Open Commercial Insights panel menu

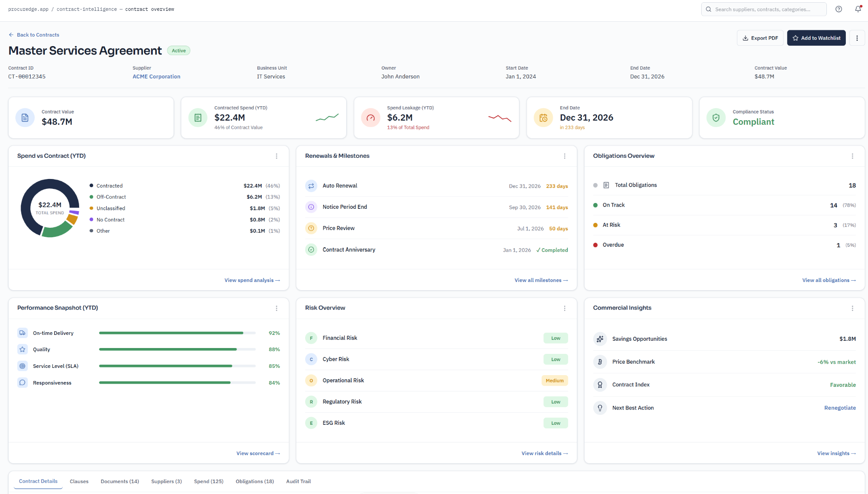[x=853, y=308]
